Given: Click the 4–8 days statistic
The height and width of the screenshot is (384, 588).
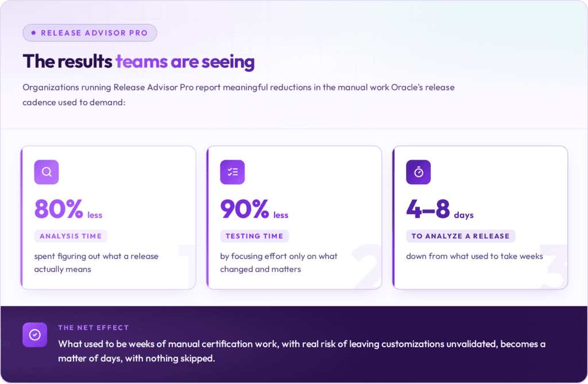Looking at the screenshot, I should [x=440, y=210].
